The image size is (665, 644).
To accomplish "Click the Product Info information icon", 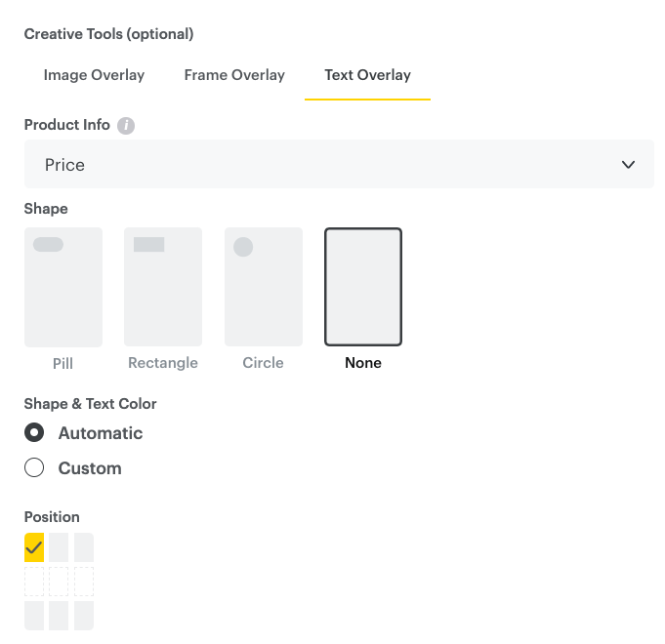I will pyautogui.click(x=126, y=126).
